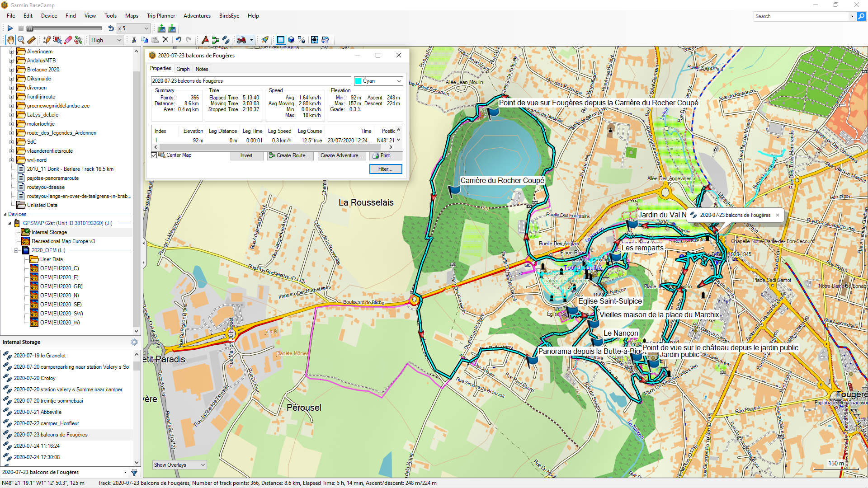
Task: Click the Delete X icon in toolbar
Action: click(165, 40)
